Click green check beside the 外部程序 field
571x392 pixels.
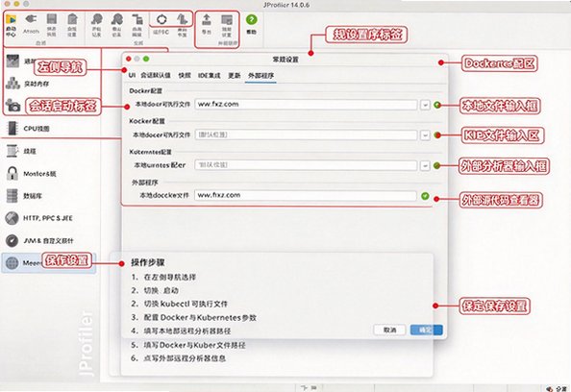[425, 196]
